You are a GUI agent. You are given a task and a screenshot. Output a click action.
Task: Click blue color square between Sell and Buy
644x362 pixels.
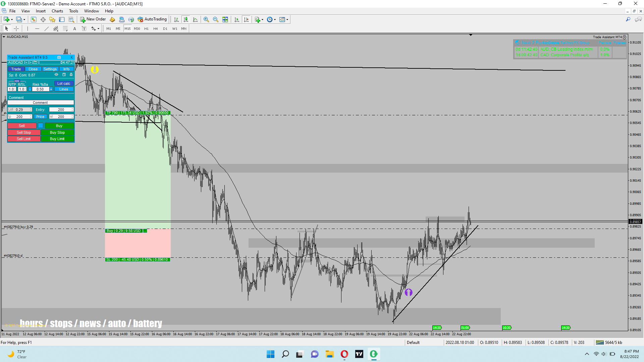(x=41, y=126)
